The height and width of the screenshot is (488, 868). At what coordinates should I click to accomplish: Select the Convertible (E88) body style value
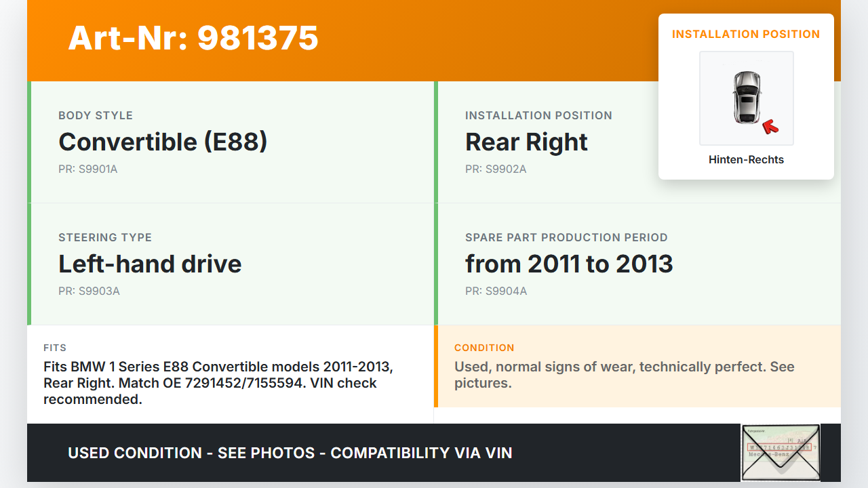click(x=163, y=142)
